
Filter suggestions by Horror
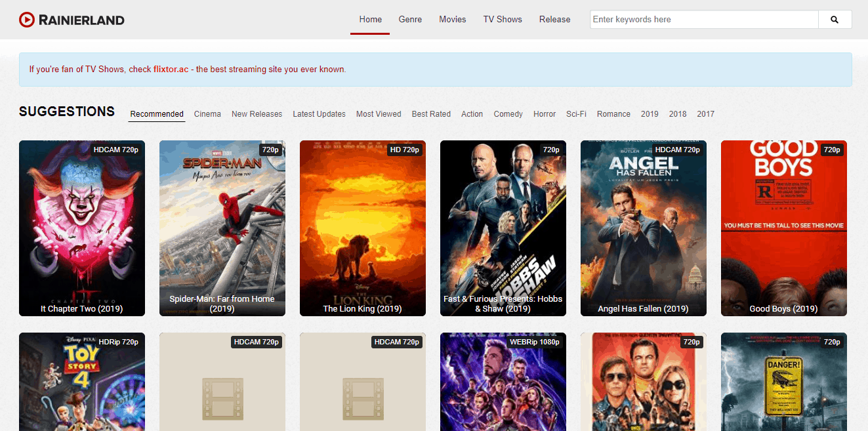pyautogui.click(x=545, y=114)
